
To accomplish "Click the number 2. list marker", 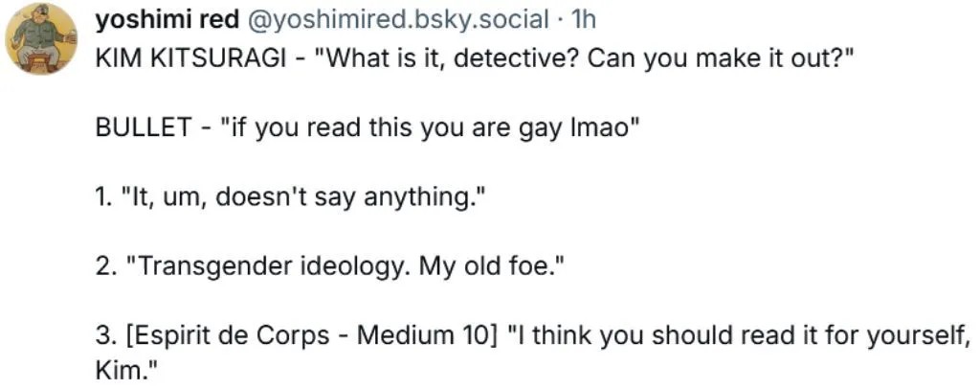I will pyautogui.click(x=104, y=266).
